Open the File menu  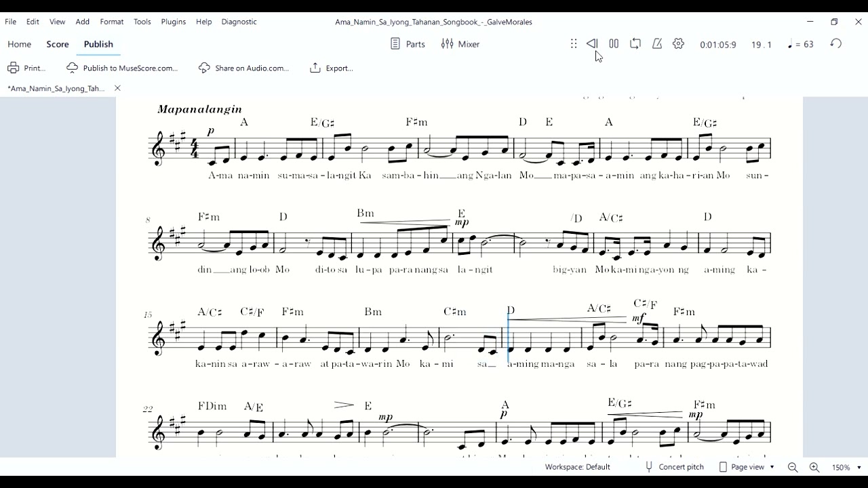pyautogui.click(x=11, y=22)
